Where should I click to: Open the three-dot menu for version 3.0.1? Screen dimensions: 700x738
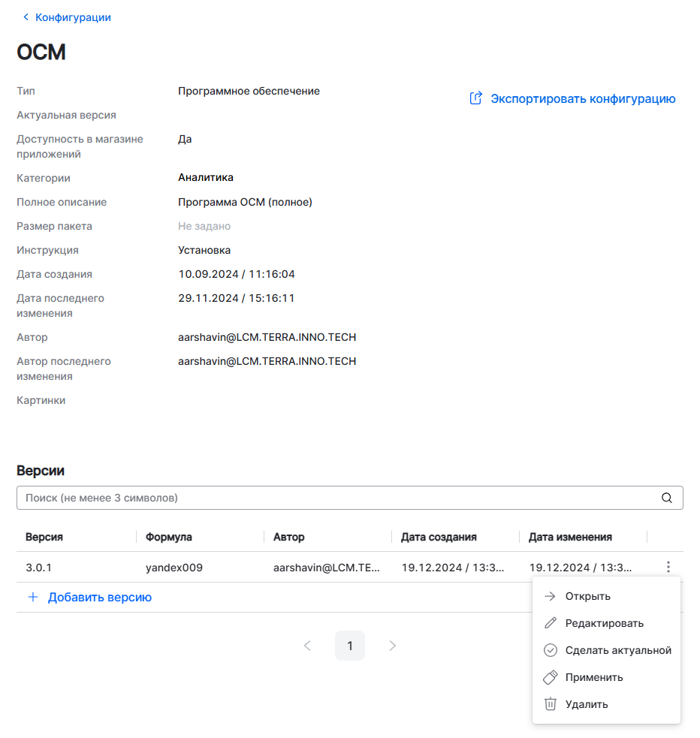click(668, 568)
